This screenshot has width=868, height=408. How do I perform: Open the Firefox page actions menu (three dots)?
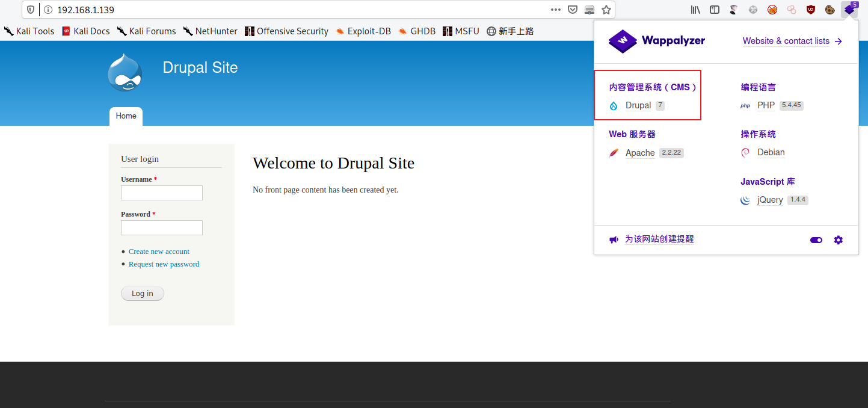tap(555, 10)
